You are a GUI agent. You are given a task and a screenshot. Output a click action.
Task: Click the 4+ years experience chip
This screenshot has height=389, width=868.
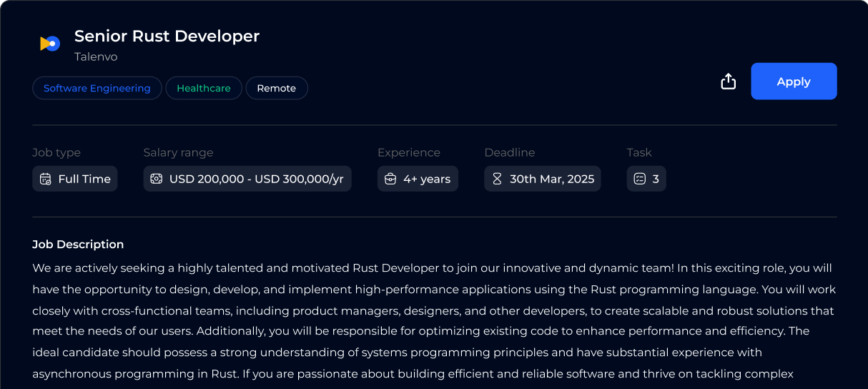pyautogui.click(x=418, y=179)
